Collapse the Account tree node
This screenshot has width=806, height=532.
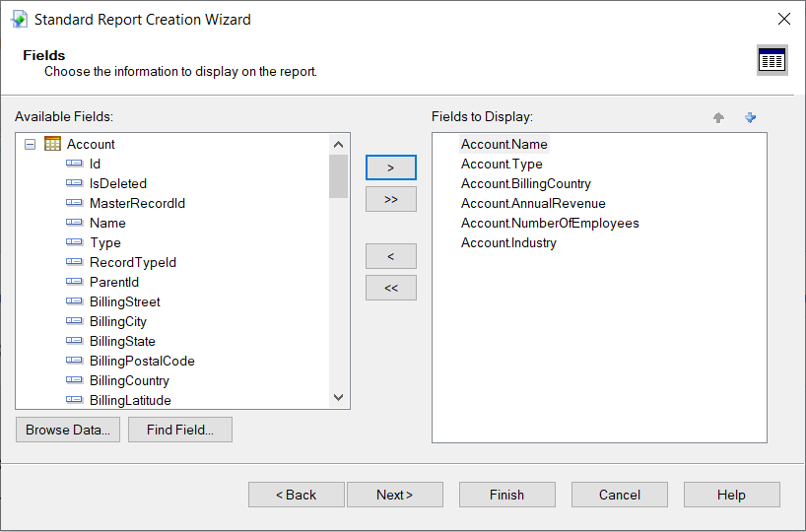pos(30,145)
